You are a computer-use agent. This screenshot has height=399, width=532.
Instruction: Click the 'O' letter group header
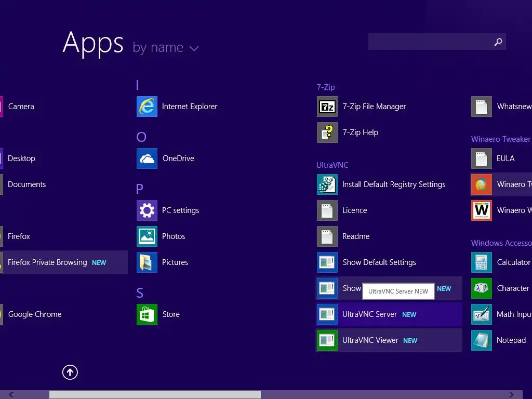coord(141,137)
